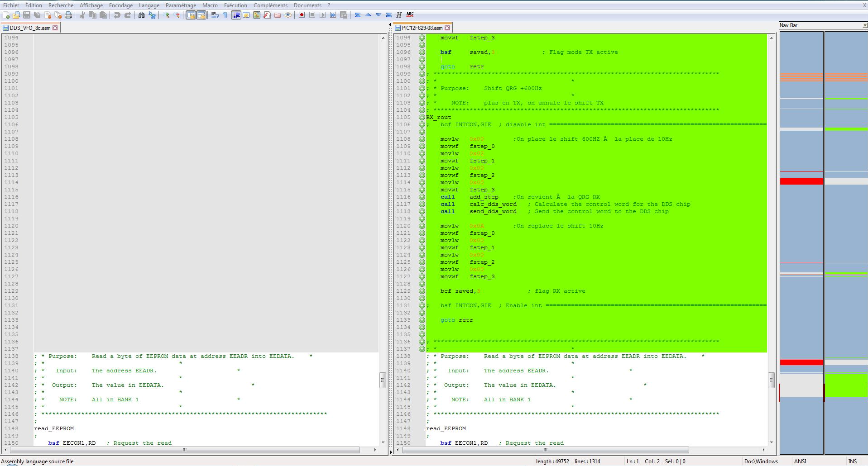Screen dimensions: 868x466
Task: Click 'call add_step' line in right pane
Action: [x=469, y=197]
